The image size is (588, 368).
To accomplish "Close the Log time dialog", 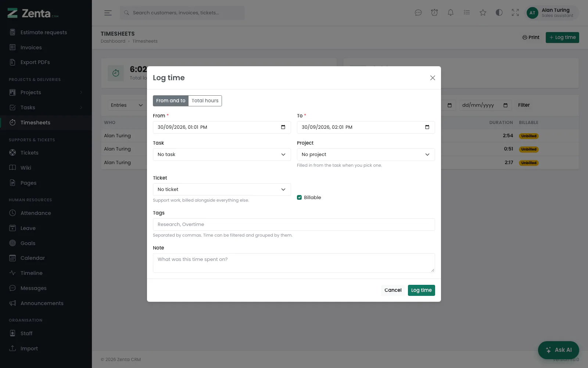I will (433, 78).
